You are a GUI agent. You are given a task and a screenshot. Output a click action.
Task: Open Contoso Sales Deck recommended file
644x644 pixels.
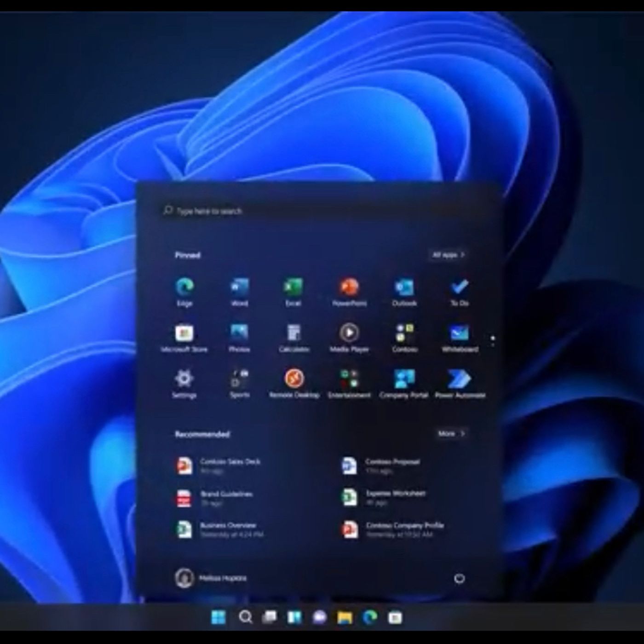[x=219, y=466]
